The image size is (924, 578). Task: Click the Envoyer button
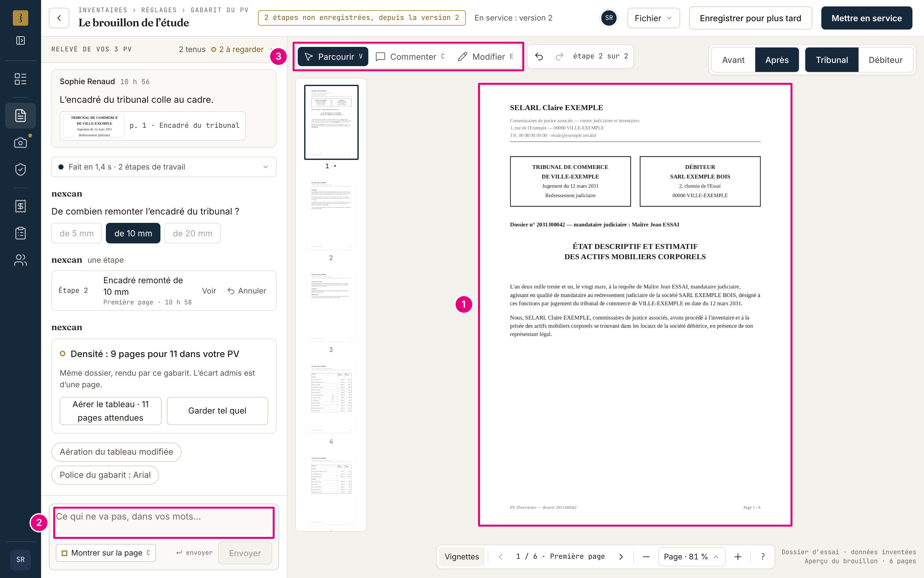click(245, 553)
